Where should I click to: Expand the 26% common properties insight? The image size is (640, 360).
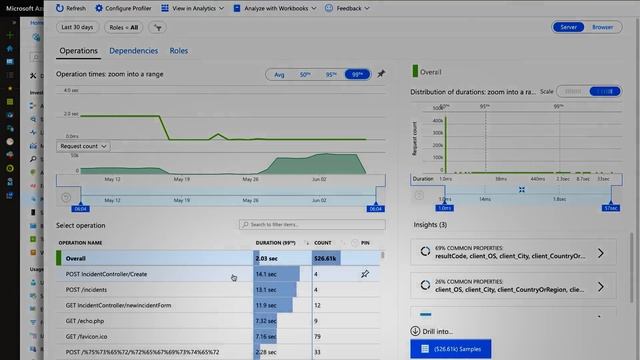click(513, 286)
